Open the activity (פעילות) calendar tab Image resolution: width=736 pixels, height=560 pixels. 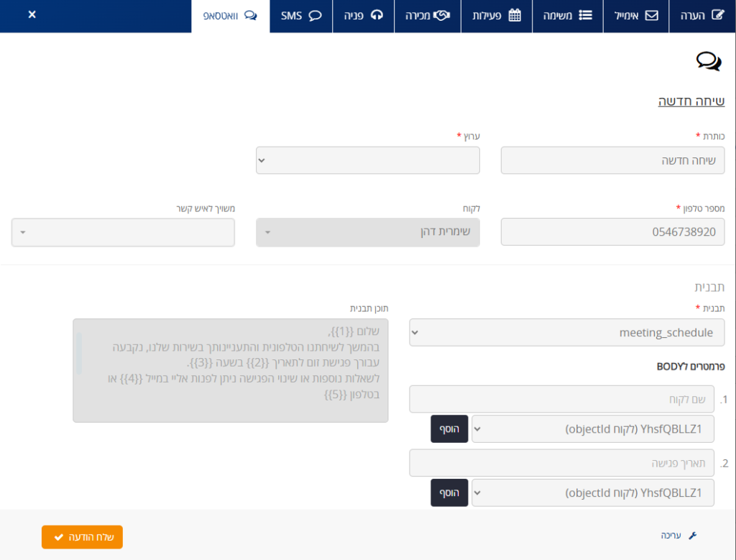497,16
